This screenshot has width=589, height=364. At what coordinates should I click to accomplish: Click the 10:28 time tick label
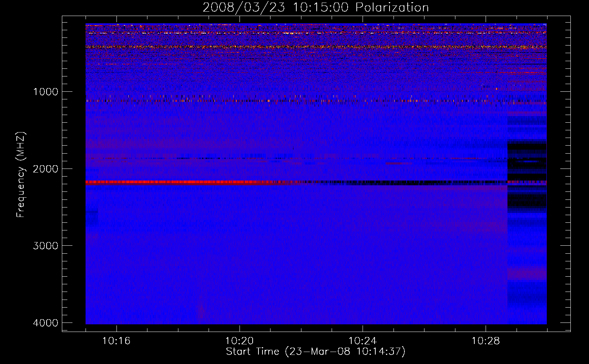(486, 341)
